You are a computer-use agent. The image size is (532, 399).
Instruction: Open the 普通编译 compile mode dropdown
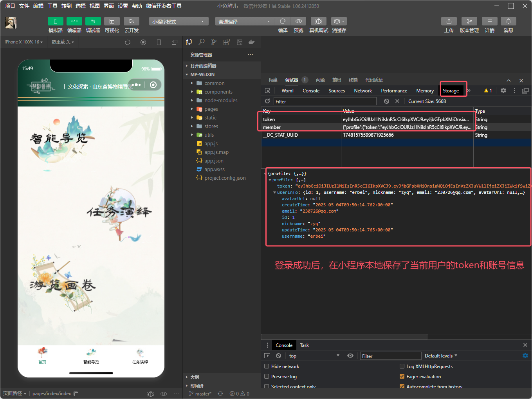click(x=244, y=21)
